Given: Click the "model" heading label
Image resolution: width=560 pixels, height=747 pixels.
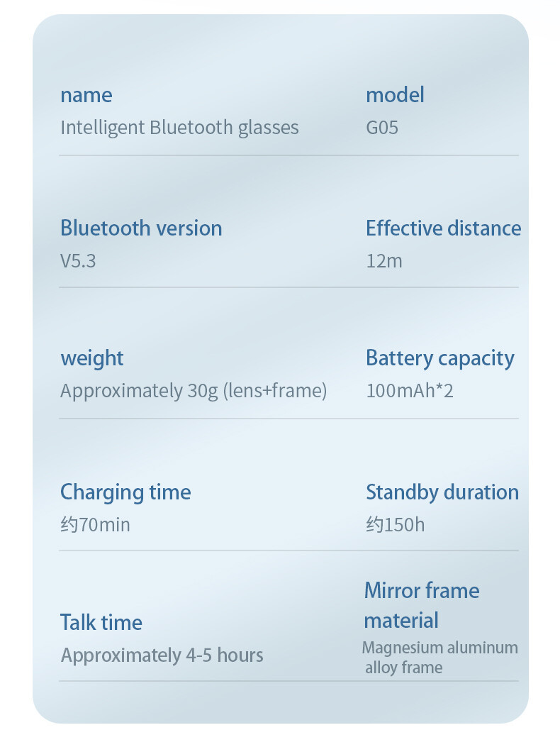Looking at the screenshot, I should pyautogui.click(x=395, y=95).
